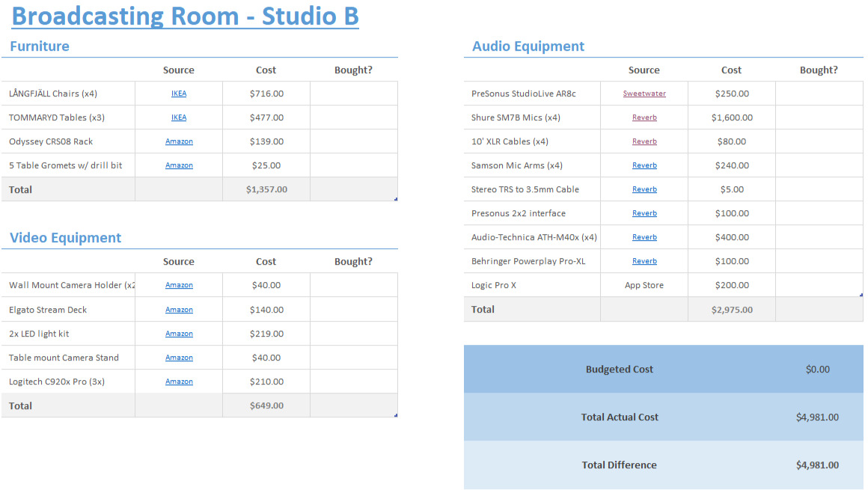Select the "LÅNGFJÄLL Chairs (x4)" cell

pyautogui.click(x=68, y=94)
